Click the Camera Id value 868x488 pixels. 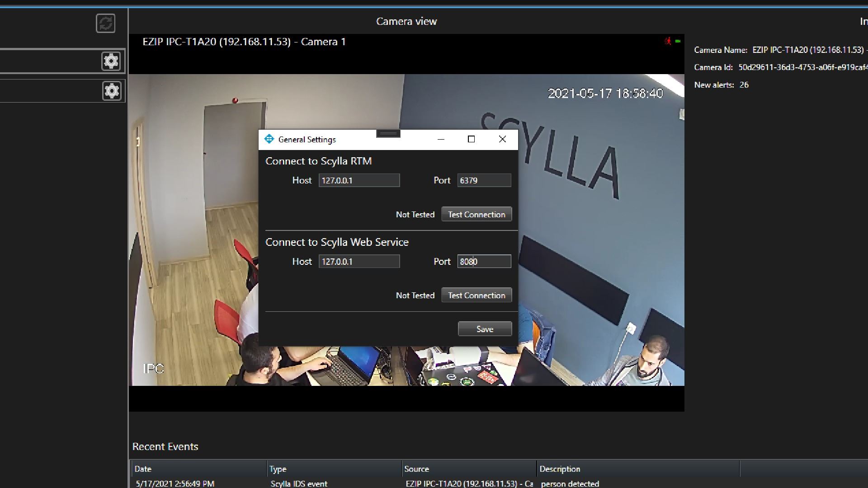coord(803,67)
